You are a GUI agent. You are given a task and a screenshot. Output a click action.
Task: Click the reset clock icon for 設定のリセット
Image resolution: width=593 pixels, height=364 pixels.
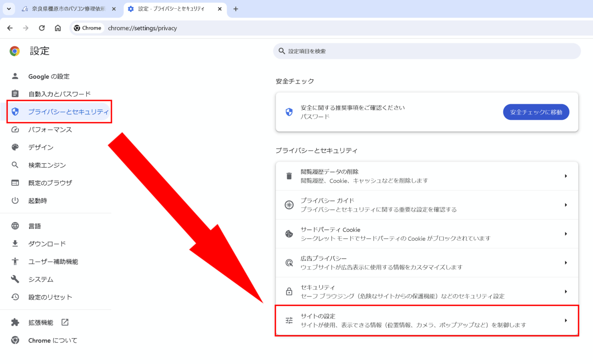click(15, 297)
